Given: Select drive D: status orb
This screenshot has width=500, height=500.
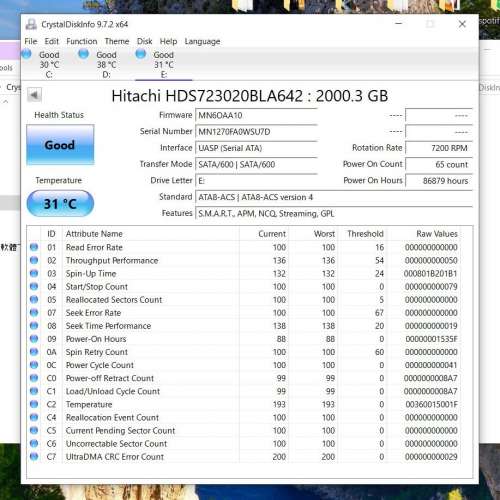Looking at the screenshot, I should [x=84, y=54].
